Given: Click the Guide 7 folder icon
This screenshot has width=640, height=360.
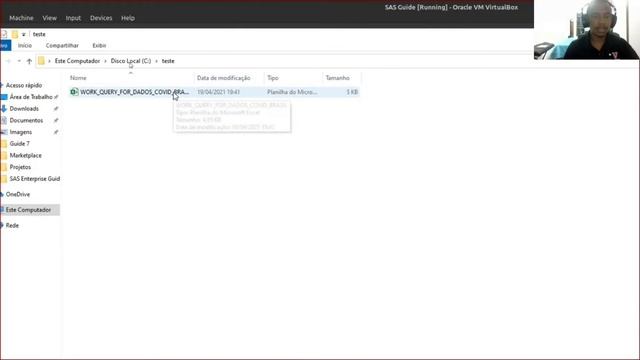Looking at the screenshot, I should pos(4,144).
